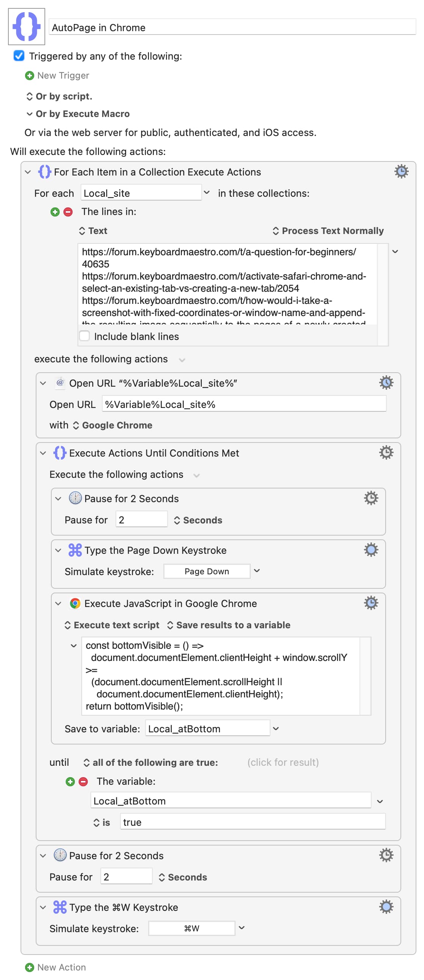
Task: Open the gear menu of the Open URL action
Action: coord(386,383)
